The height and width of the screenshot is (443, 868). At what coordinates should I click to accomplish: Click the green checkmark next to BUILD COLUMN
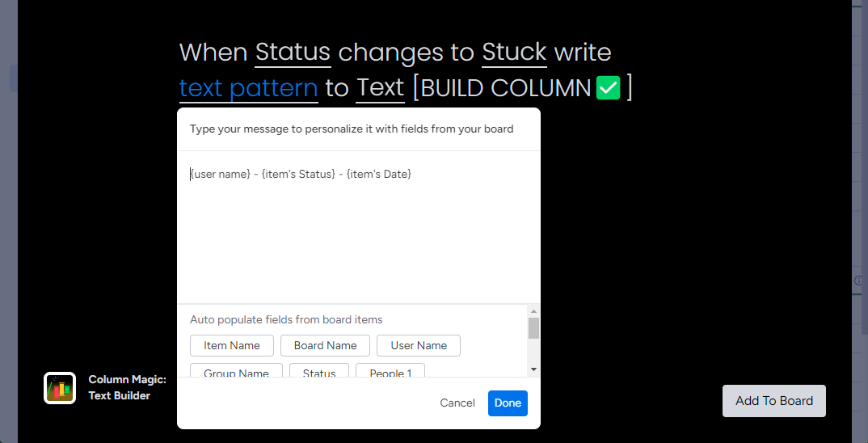point(608,88)
